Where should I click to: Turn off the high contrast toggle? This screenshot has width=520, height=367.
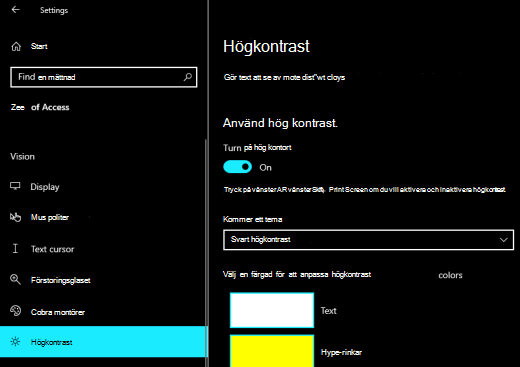237,167
